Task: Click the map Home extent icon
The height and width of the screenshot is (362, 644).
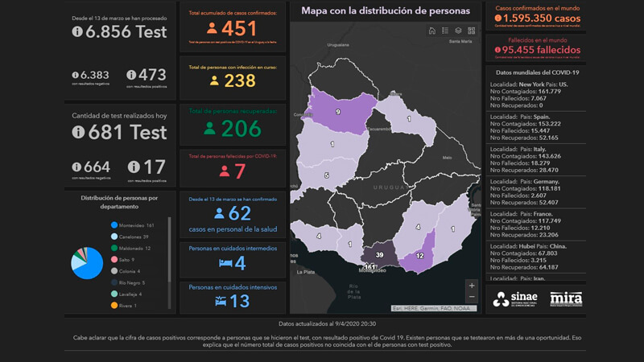Action: 432,31
